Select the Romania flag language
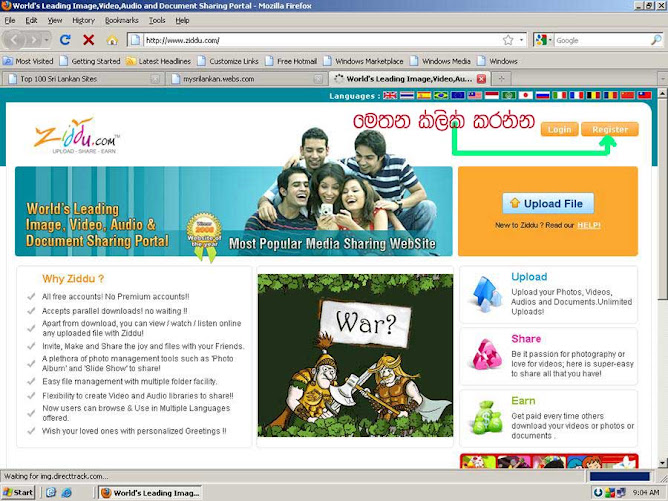Viewport: 668px width, 501px height. click(610, 95)
